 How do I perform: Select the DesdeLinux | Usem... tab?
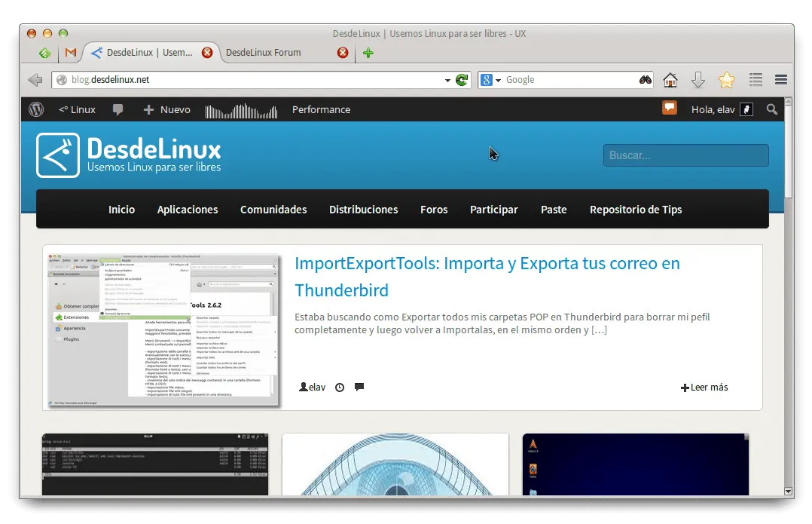(149, 52)
